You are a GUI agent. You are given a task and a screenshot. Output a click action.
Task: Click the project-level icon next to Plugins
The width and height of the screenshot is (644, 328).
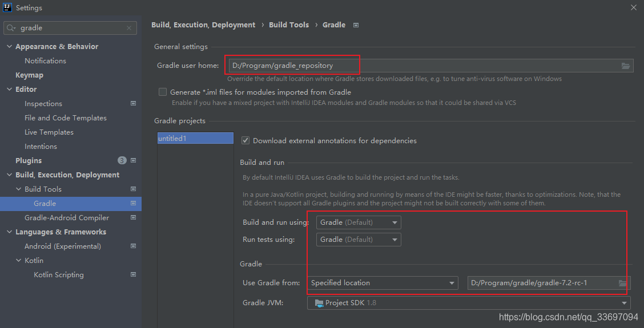coord(133,160)
